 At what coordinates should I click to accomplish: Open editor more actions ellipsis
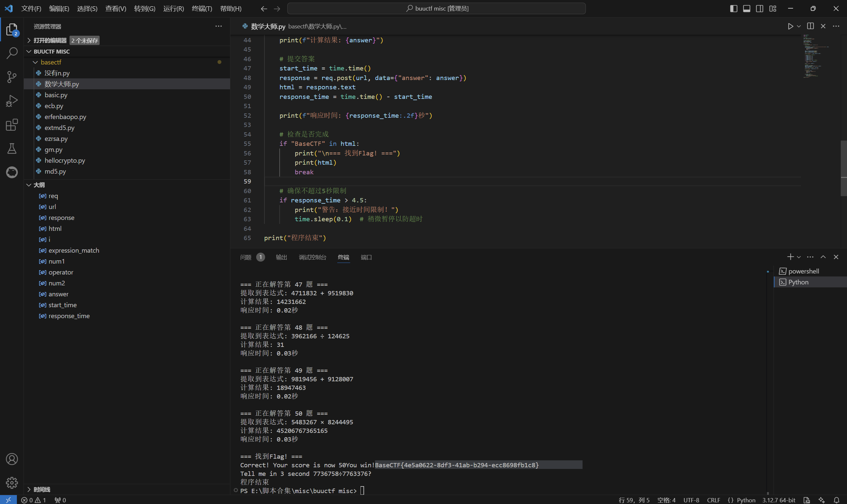coord(836,26)
